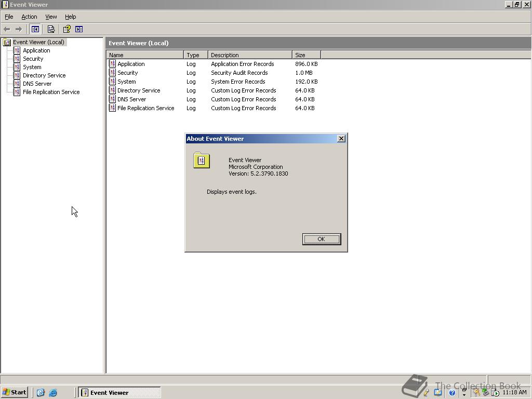Select Directory Service in the console tree
Viewport: 532px width, 399px height.
44,75
